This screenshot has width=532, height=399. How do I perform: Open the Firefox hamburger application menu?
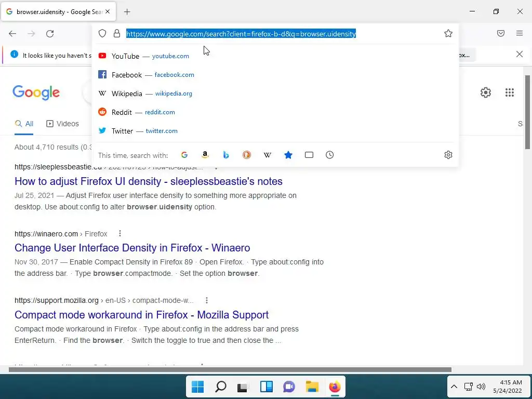coord(520,33)
